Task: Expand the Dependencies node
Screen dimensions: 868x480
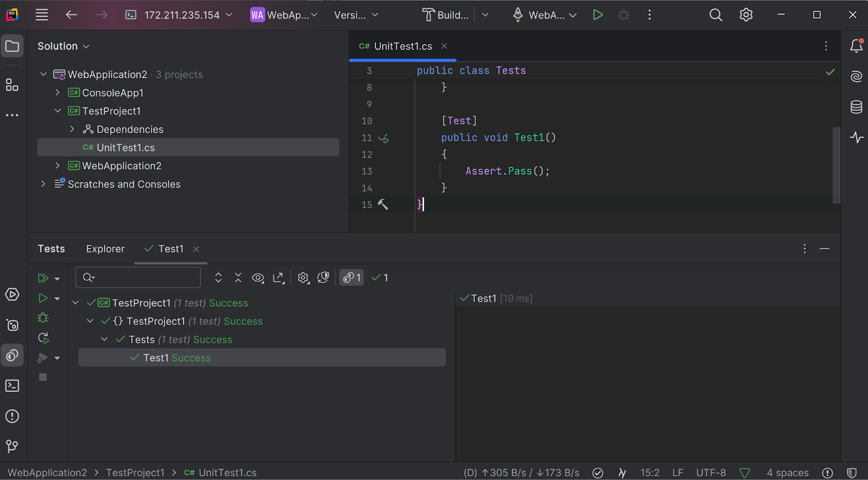Action: click(x=72, y=129)
